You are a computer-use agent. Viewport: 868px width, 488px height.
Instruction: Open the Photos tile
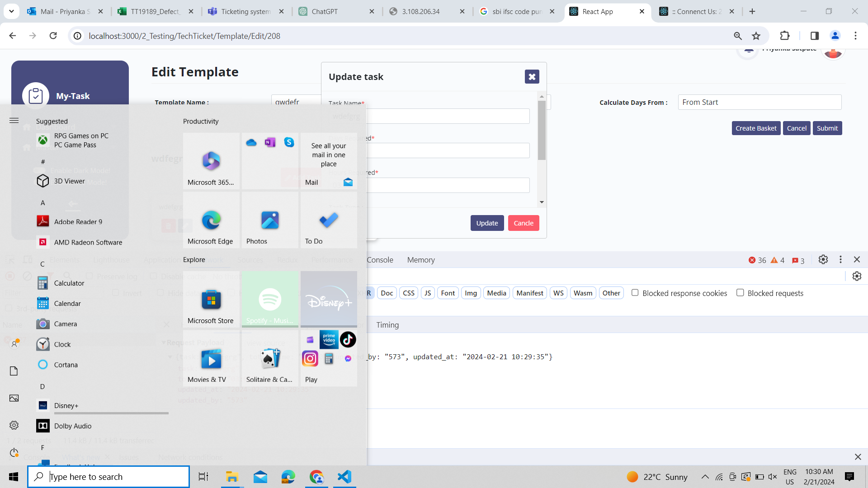pyautogui.click(x=270, y=220)
